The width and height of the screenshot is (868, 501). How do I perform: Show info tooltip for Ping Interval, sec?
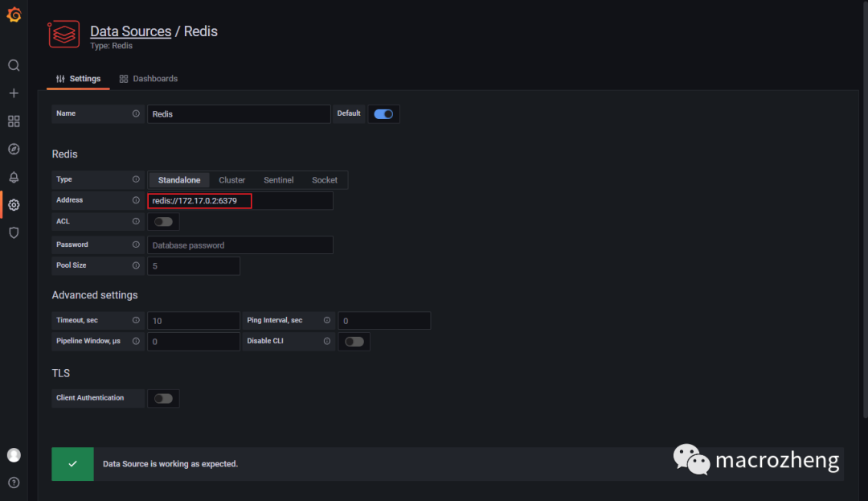[x=326, y=320]
